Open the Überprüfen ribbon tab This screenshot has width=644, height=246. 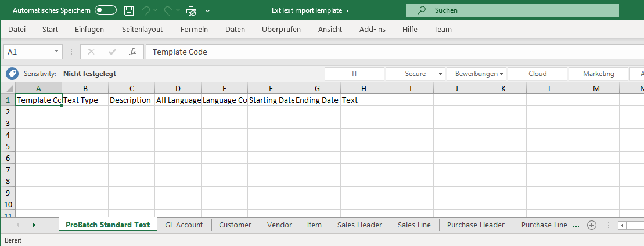point(281,29)
